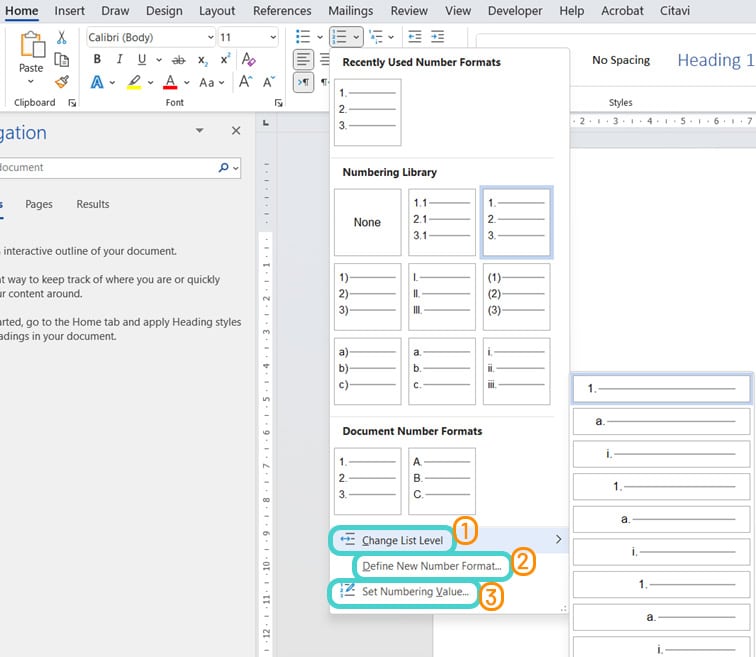This screenshot has width=756, height=657.
Task: Open the References ribbon tab
Action: point(282,11)
